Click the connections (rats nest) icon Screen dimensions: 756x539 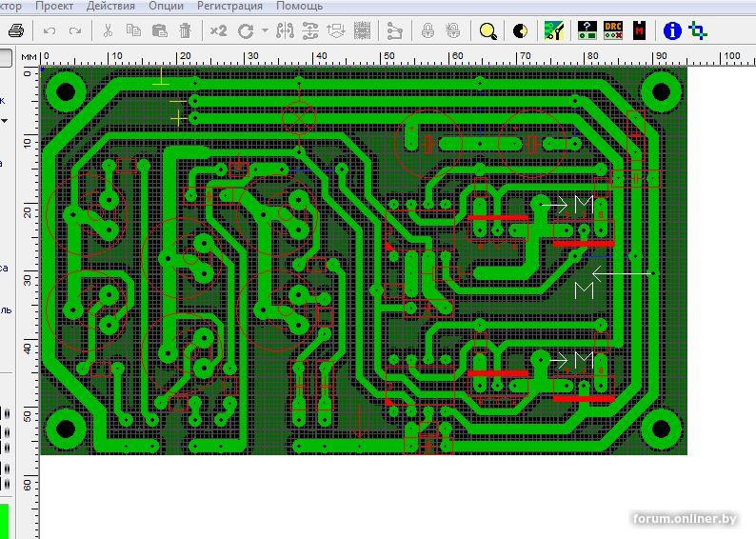[394, 30]
